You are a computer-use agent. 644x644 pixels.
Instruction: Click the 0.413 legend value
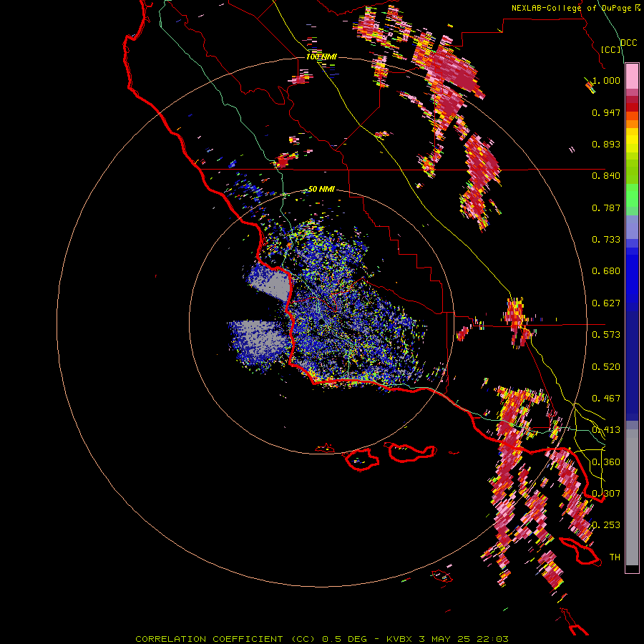click(x=606, y=430)
